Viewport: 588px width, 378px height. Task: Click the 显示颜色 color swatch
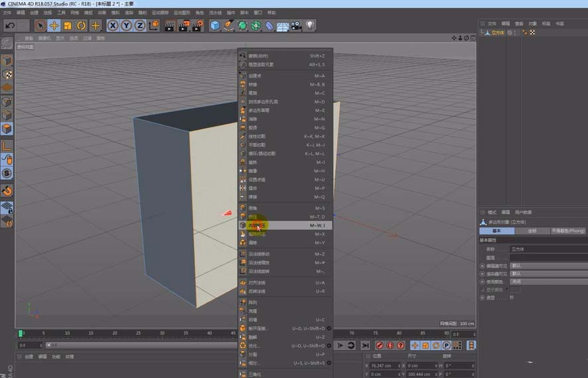(x=514, y=289)
